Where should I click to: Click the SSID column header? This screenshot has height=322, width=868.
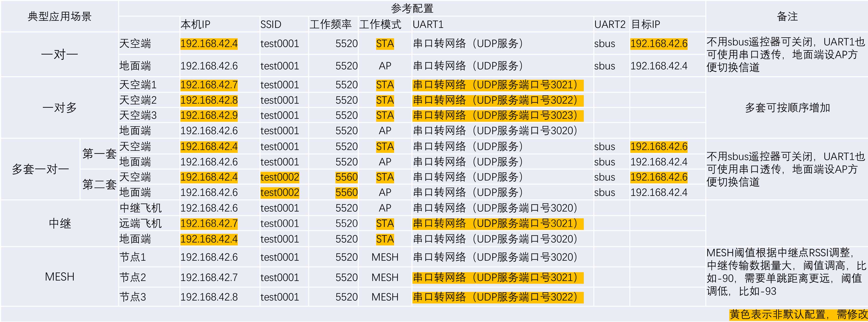270,24
